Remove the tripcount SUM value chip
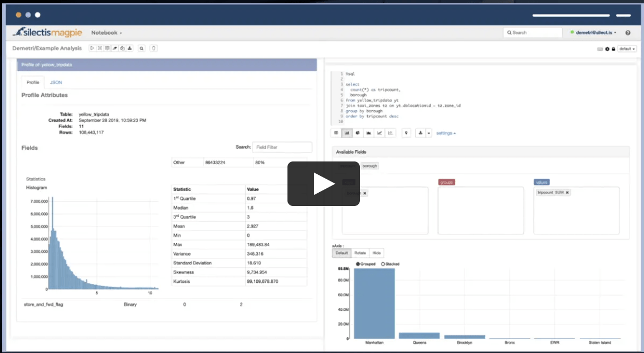644x353 pixels. [567, 192]
